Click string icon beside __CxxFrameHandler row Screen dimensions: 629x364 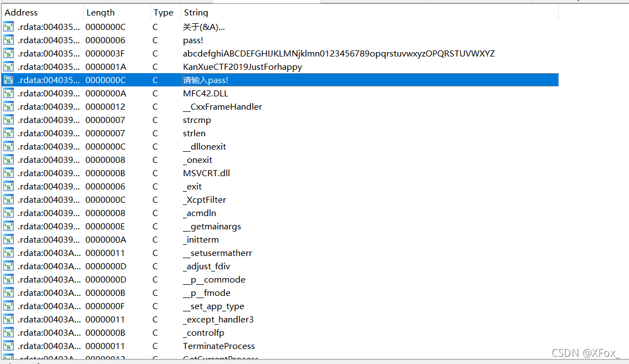click(x=8, y=106)
